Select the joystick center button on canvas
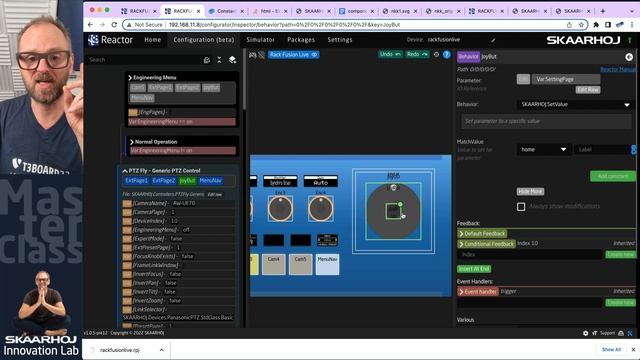 (x=393, y=211)
